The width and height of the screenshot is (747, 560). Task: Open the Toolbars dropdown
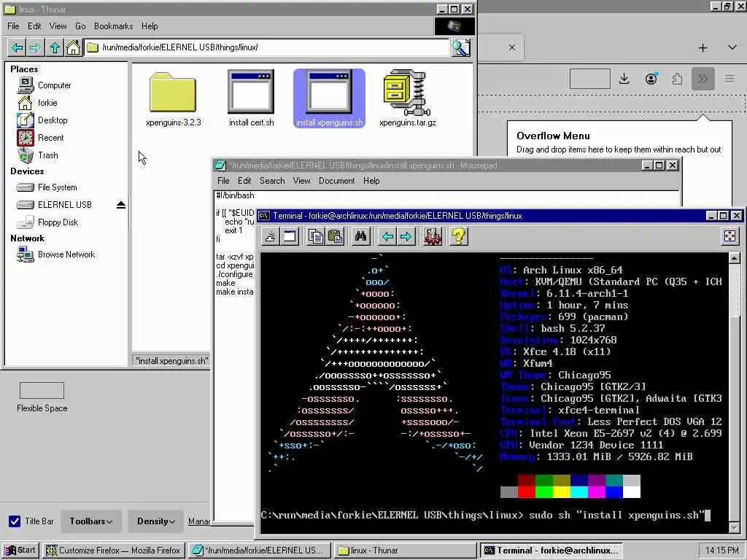[91, 521]
